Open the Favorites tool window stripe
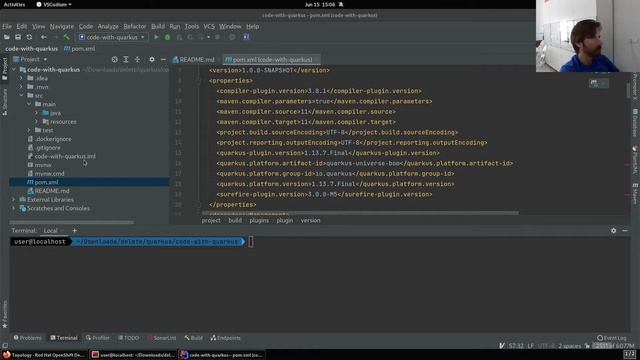Image resolution: width=640 pixels, height=360 pixels. pyautogui.click(x=4, y=315)
